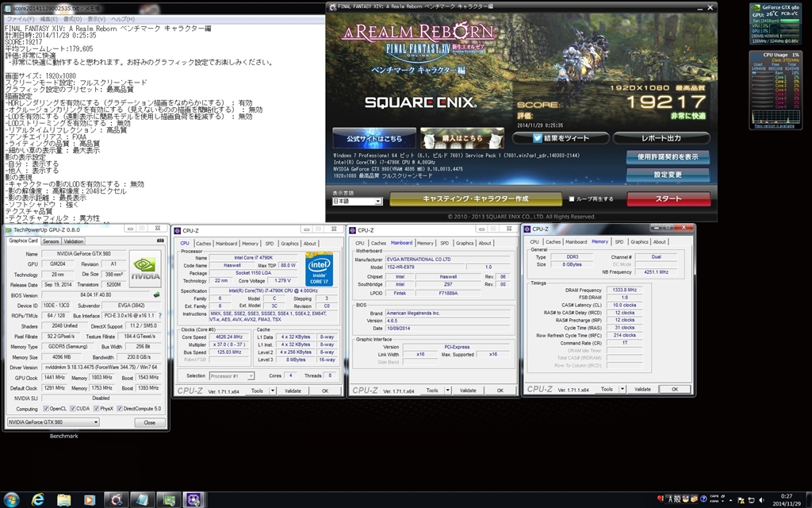The image size is (812, 508).
Task: Click the GPU-Z Name field NVIDIA GeForce GTX 980
Action: tap(84, 254)
